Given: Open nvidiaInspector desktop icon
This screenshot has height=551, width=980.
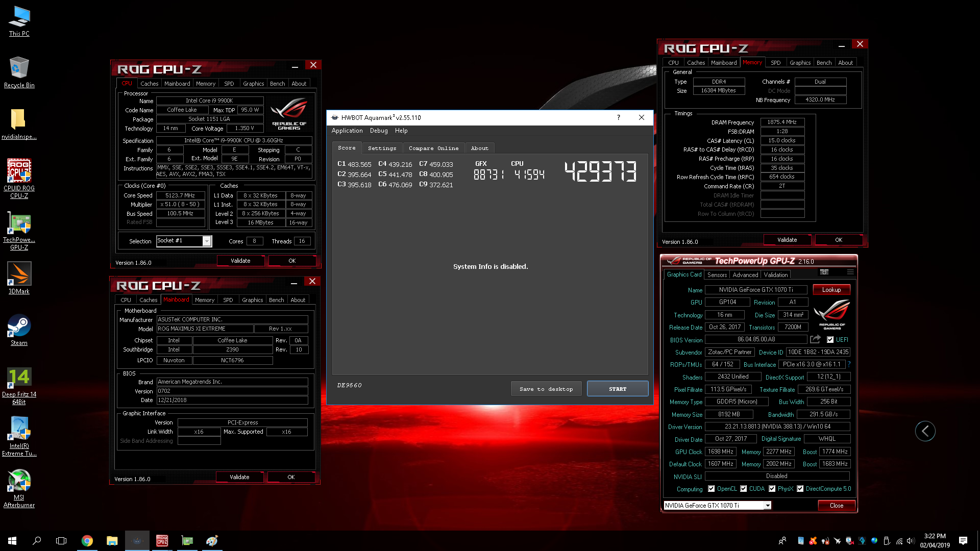Looking at the screenshot, I should (19, 124).
